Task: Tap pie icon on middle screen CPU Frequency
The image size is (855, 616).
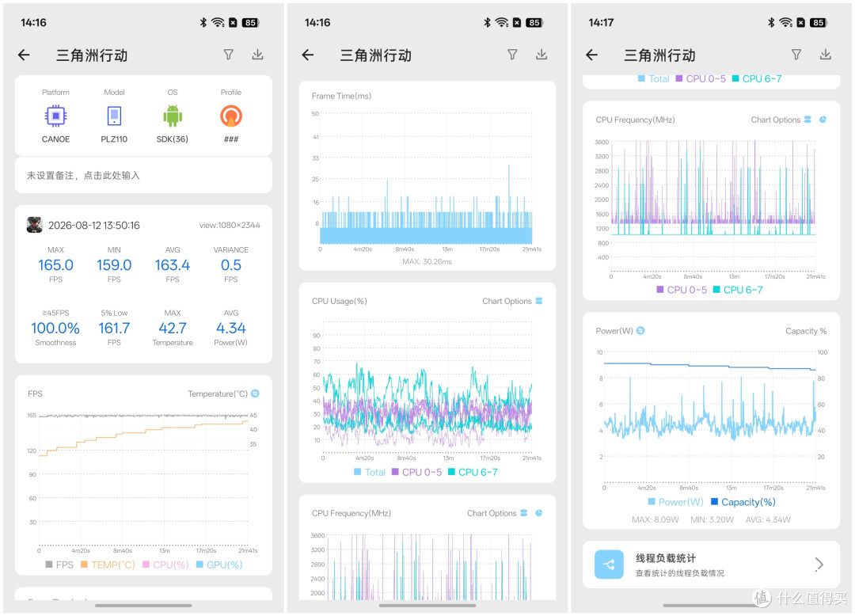Action: click(x=539, y=513)
